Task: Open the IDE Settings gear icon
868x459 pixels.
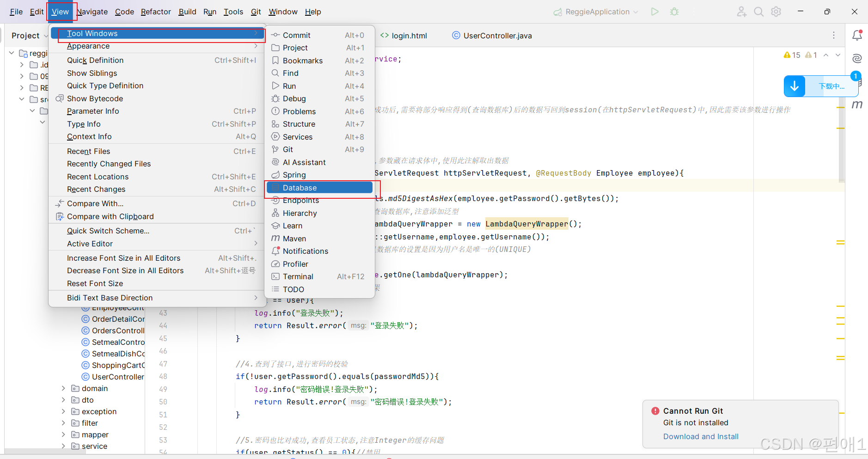Action: click(x=776, y=12)
